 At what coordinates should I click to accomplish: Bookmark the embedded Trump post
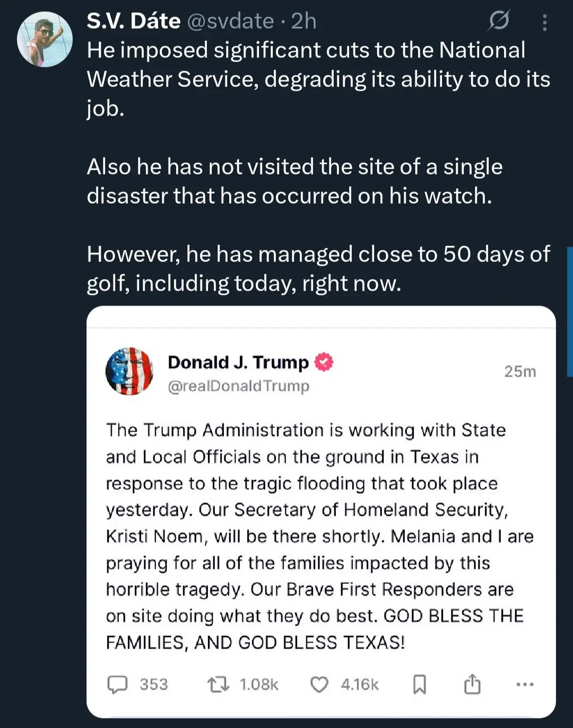coord(419,685)
